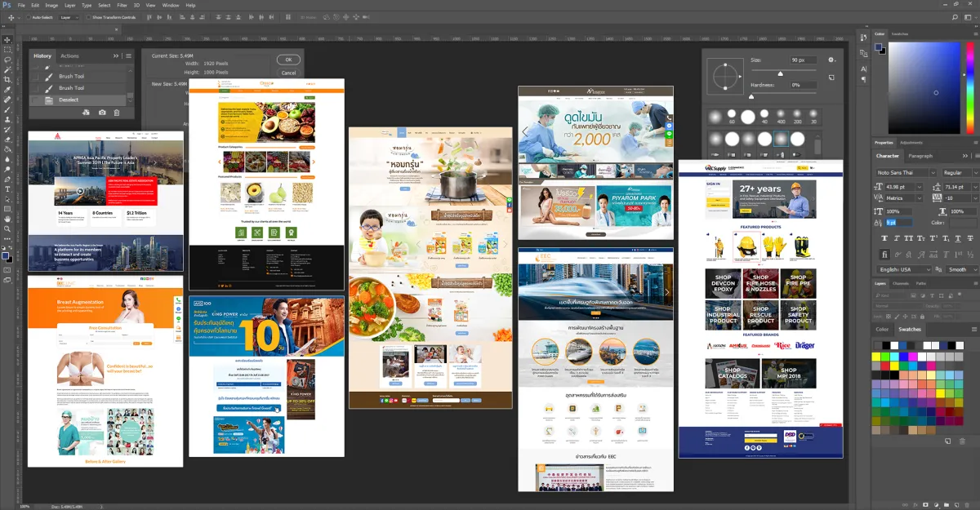Select the Eraser tool
Image resolution: width=980 pixels, height=510 pixels.
[7, 140]
